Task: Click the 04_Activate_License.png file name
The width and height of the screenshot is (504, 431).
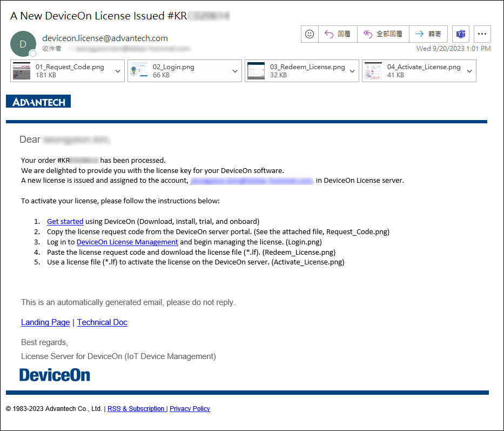Action: point(424,67)
